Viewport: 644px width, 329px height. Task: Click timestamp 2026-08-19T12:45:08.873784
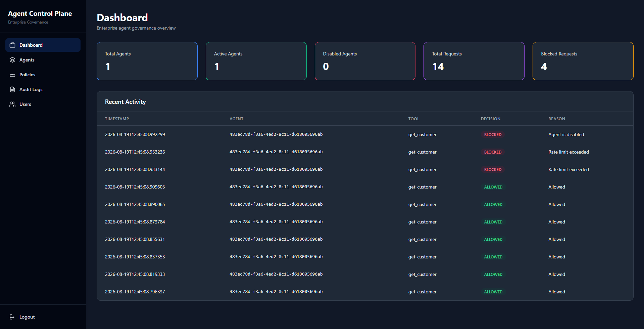(135, 222)
